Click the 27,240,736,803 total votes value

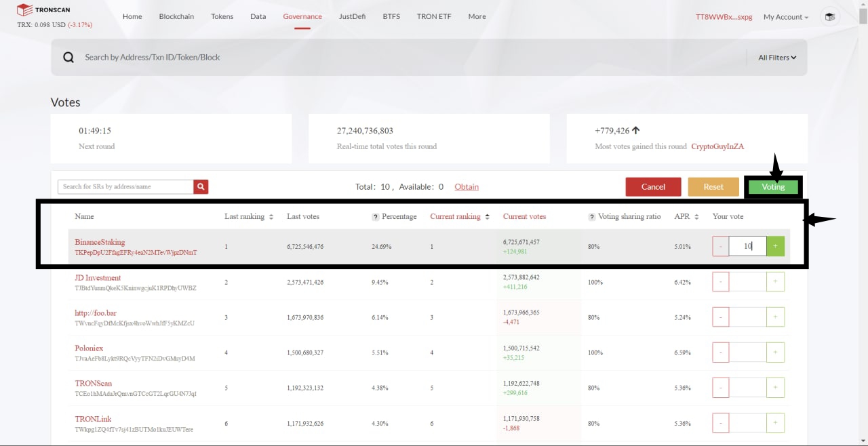[365, 131]
